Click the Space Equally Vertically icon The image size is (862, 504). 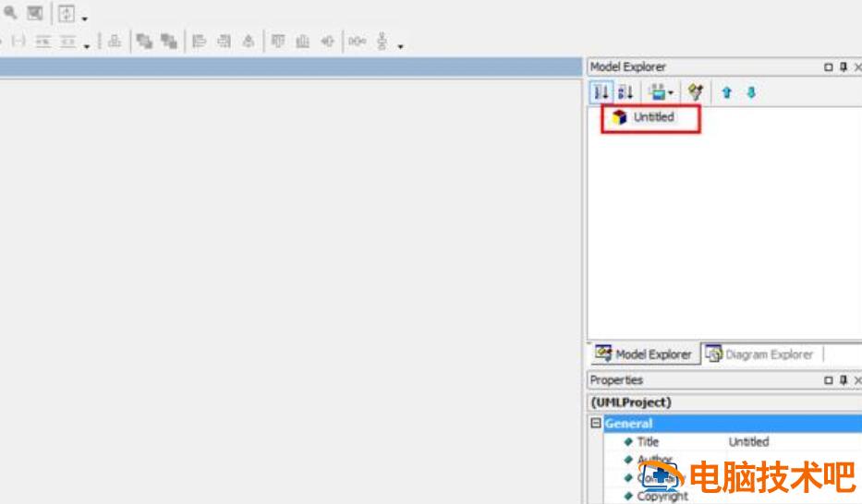[x=382, y=42]
